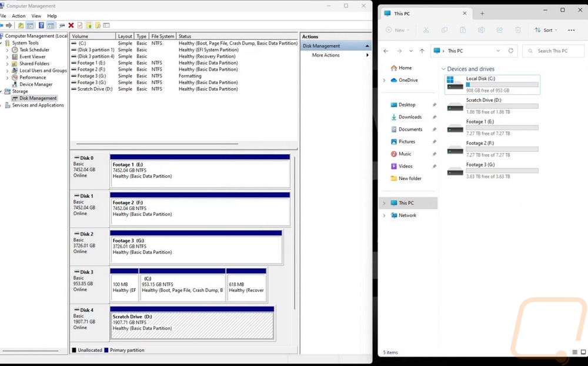Image resolution: width=588 pixels, height=366 pixels.
Task: Switch Explorer to details view via status bar icon
Action: coord(575,352)
